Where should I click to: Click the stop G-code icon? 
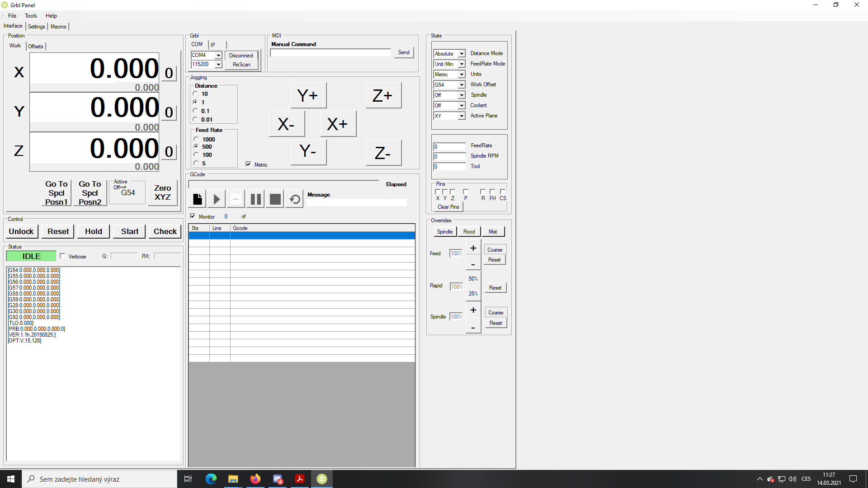275,199
